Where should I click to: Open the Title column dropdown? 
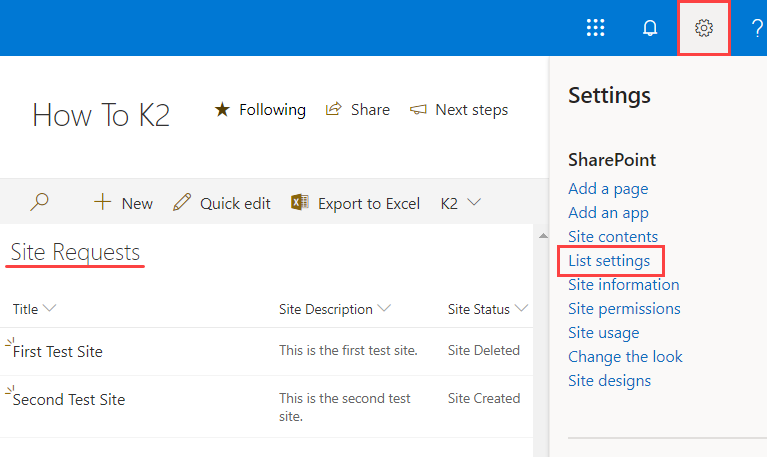[49, 308]
